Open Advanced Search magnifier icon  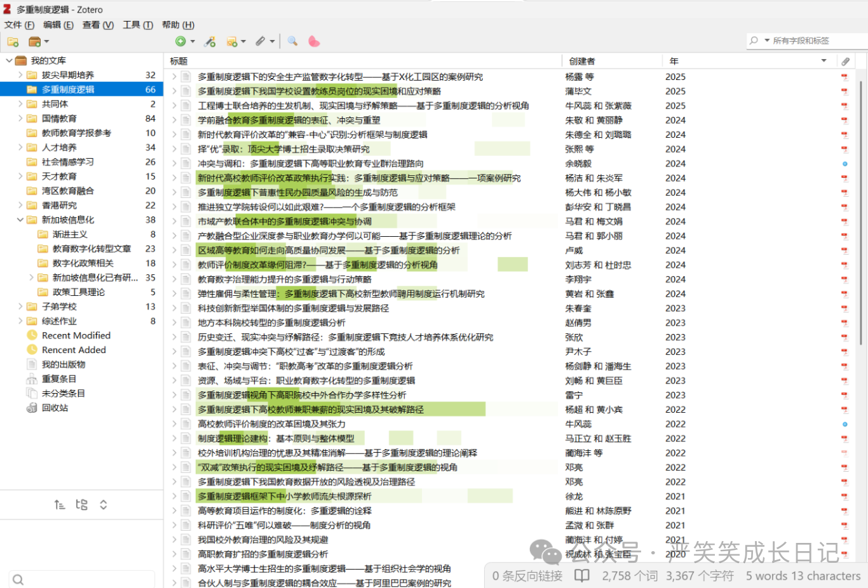(x=292, y=41)
